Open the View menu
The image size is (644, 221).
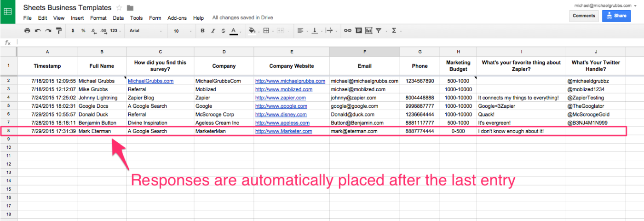[59, 18]
